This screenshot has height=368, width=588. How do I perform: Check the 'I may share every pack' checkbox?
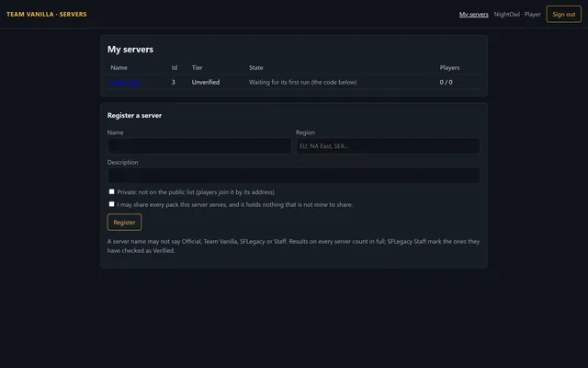click(111, 204)
